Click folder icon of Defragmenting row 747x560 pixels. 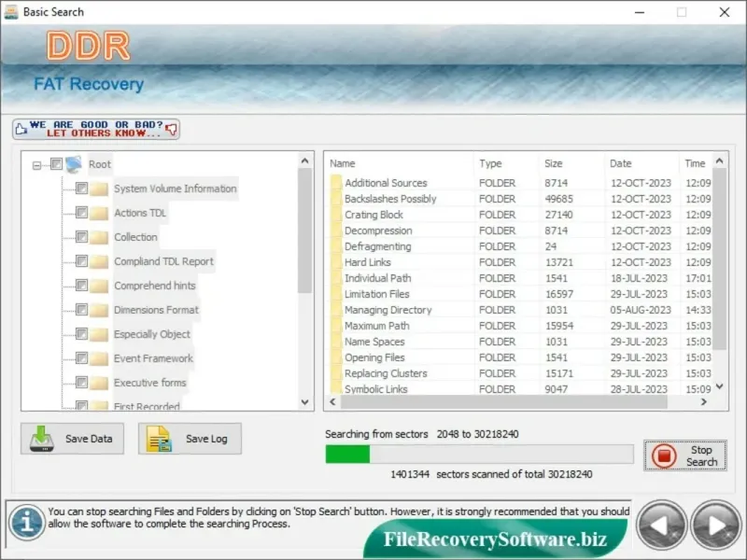[336, 246]
